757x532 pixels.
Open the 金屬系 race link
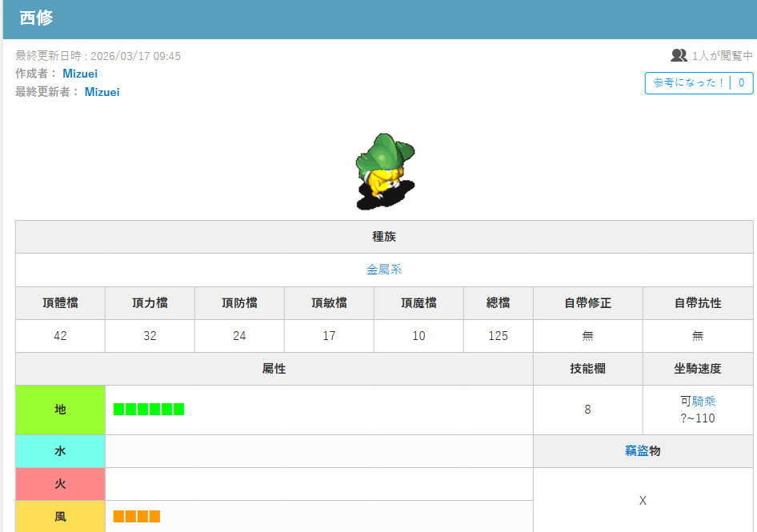[384, 270]
